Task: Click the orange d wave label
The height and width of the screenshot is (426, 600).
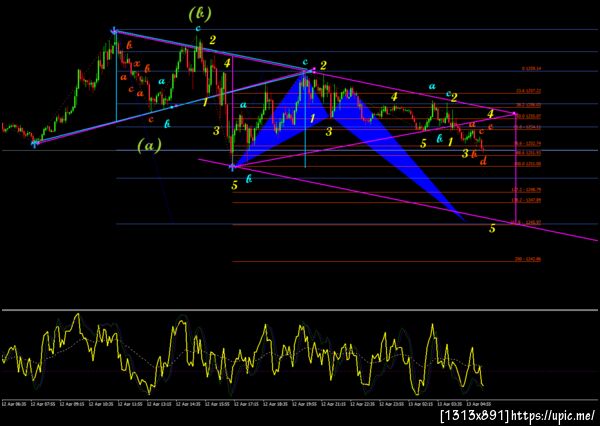Action: [483, 161]
